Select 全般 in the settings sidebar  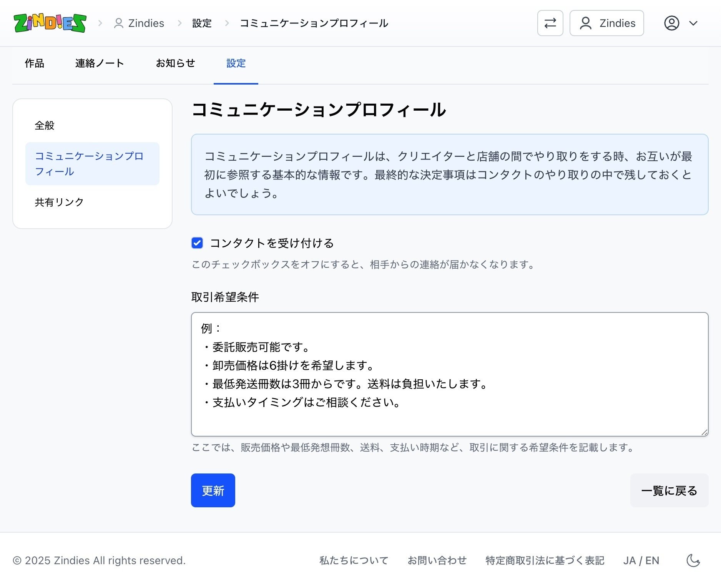click(45, 125)
